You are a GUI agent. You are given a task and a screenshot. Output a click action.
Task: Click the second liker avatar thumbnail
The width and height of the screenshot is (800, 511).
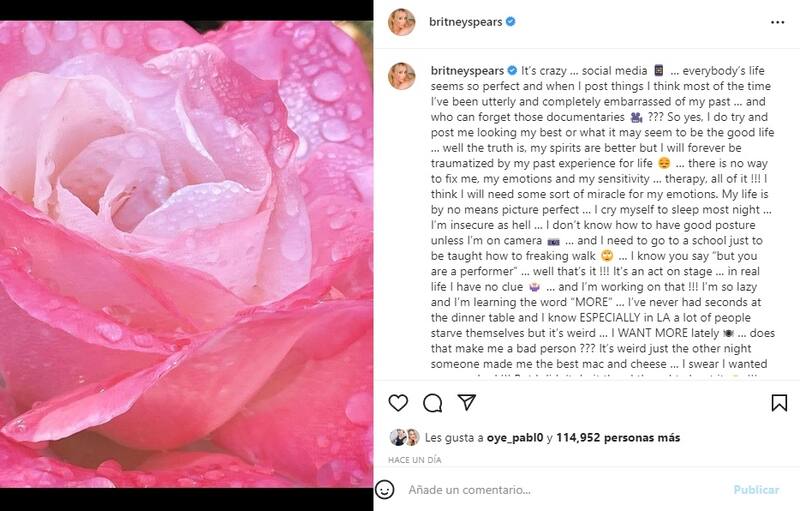411,437
